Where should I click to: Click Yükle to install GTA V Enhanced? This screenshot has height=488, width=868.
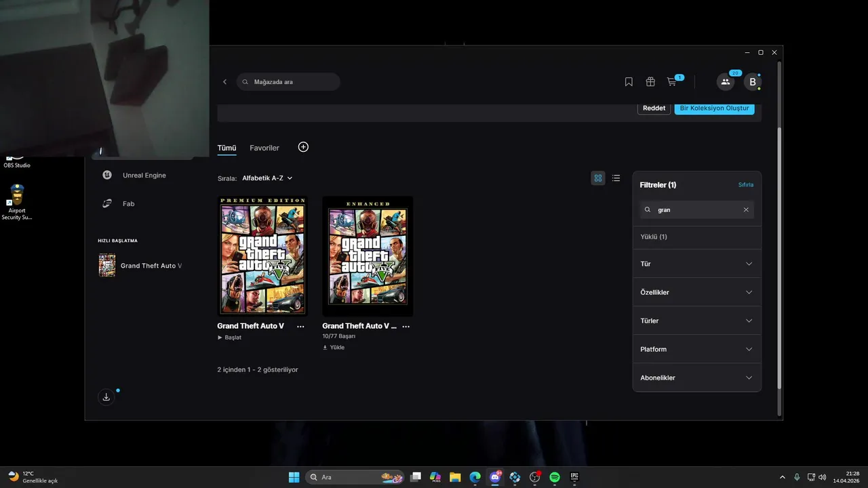(x=334, y=348)
